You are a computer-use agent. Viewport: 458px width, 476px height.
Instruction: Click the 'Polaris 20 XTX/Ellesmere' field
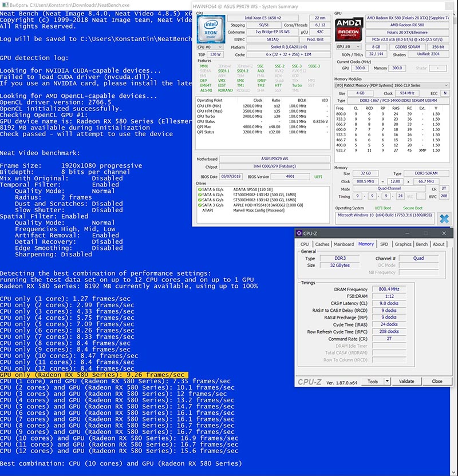407,32
